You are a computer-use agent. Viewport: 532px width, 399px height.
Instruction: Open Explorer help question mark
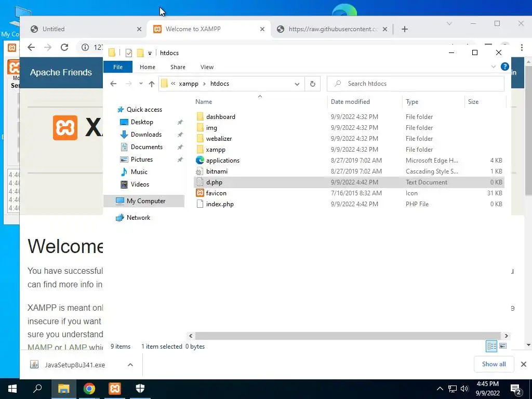(504, 66)
